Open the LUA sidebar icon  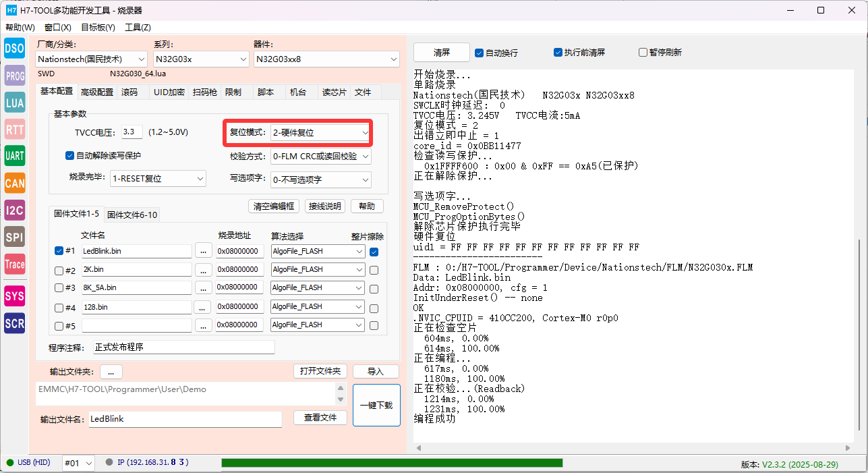pyautogui.click(x=14, y=103)
